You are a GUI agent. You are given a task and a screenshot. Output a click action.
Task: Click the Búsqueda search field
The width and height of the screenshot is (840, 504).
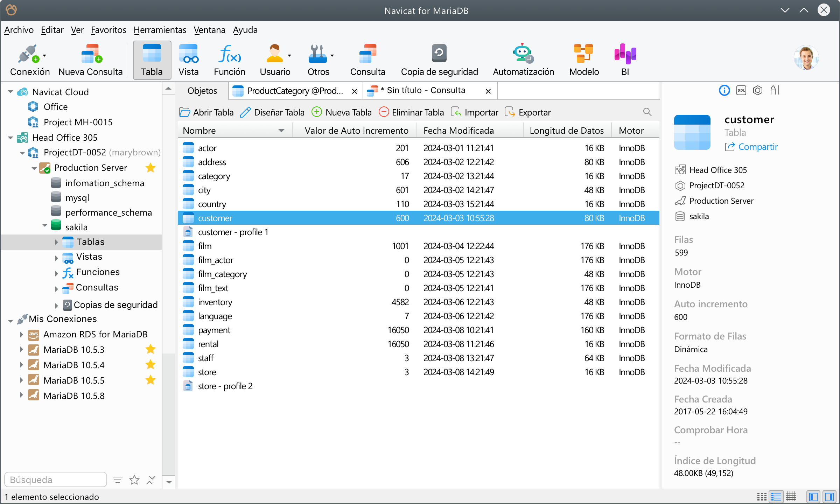click(55, 479)
